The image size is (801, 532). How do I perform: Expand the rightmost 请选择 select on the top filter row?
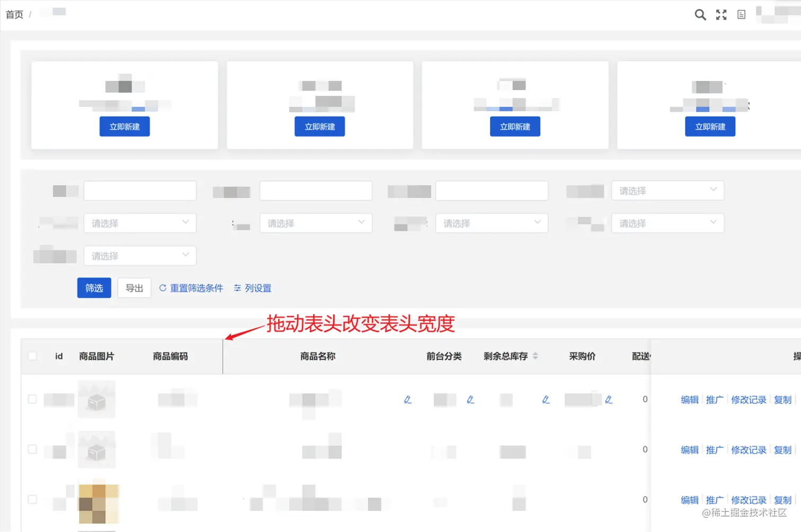click(x=667, y=191)
